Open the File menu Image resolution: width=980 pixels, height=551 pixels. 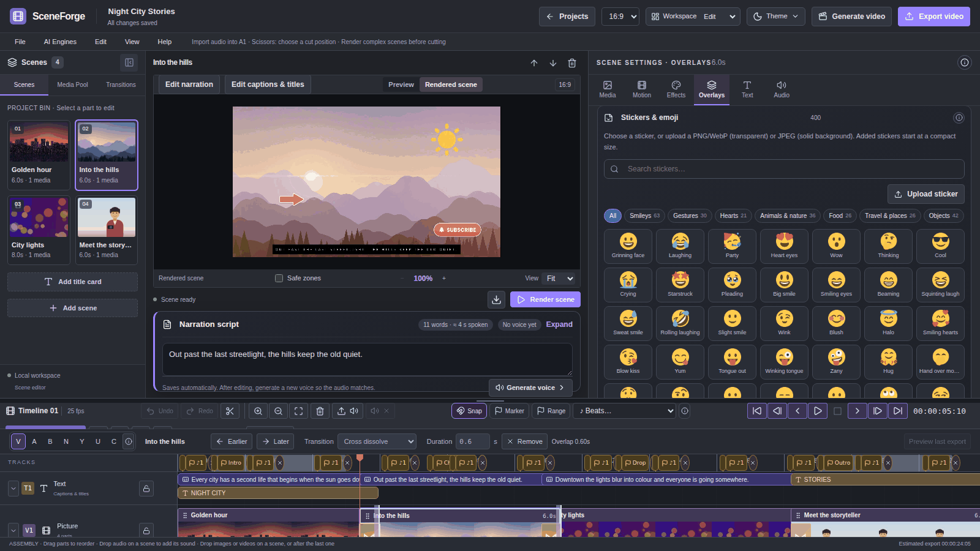pyautogui.click(x=20, y=42)
